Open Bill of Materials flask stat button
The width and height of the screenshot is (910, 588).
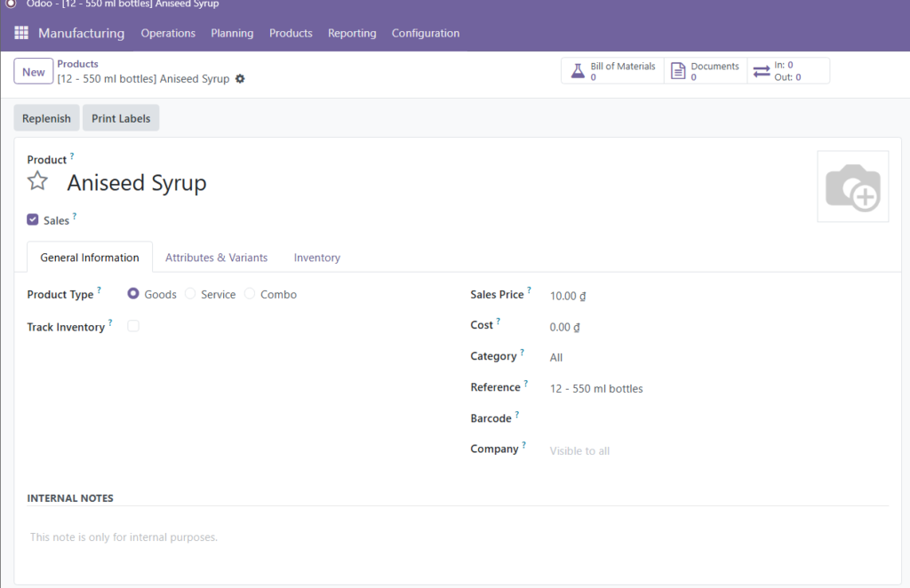[613, 71]
